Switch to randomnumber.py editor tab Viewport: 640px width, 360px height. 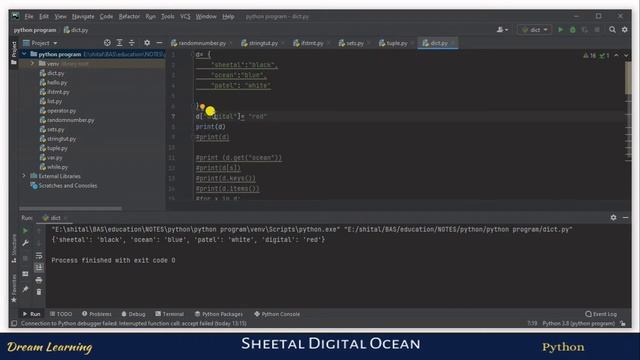coord(202,43)
